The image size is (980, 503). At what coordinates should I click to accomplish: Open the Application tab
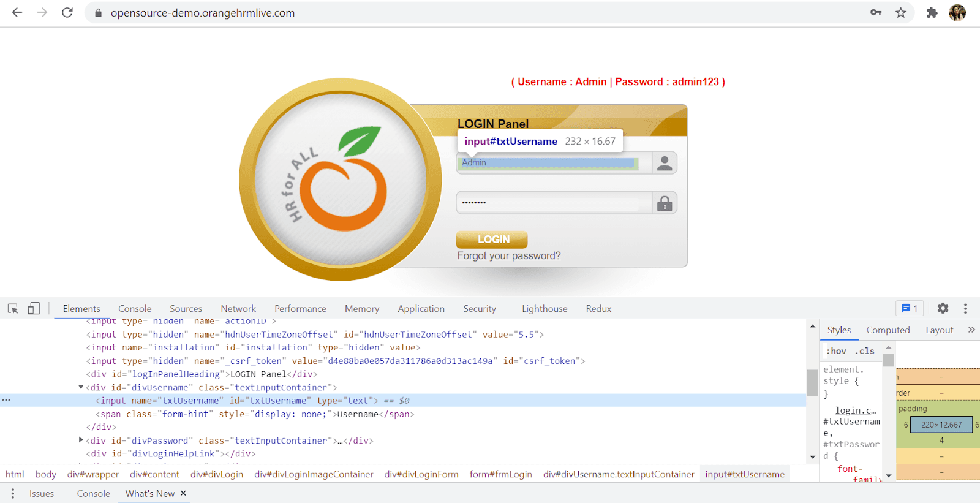click(x=421, y=309)
